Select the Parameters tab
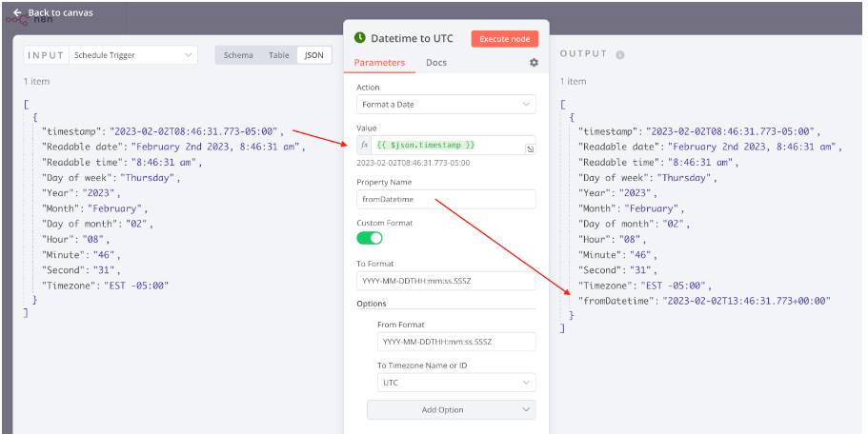Image resolution: width=868 pixels, height=434 pixels. (379, 63)
